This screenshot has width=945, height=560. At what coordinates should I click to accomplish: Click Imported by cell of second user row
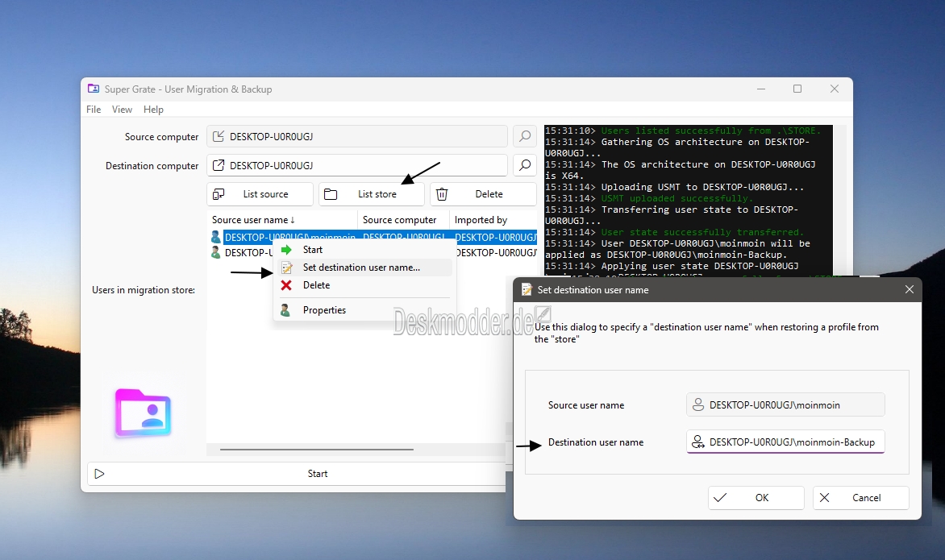[495, 252]
